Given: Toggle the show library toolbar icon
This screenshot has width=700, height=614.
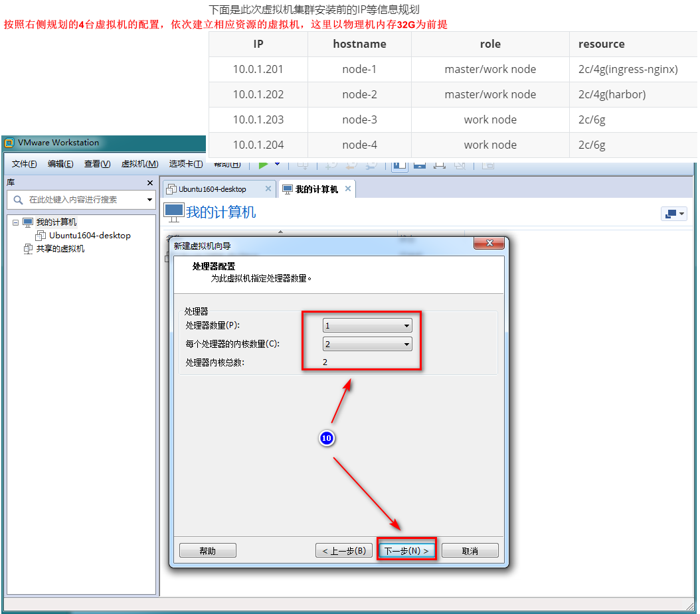Looking at the screenshot, I should (400, 164).
